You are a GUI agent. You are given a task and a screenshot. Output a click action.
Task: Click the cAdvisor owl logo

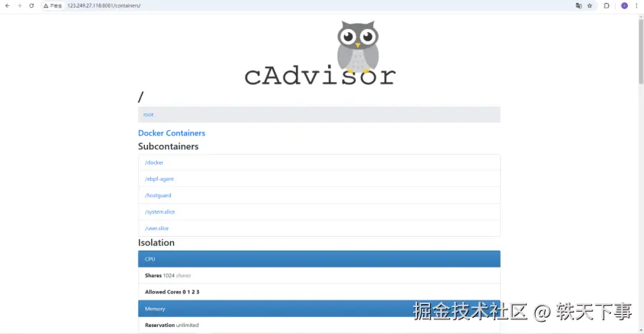coord(320,53)
